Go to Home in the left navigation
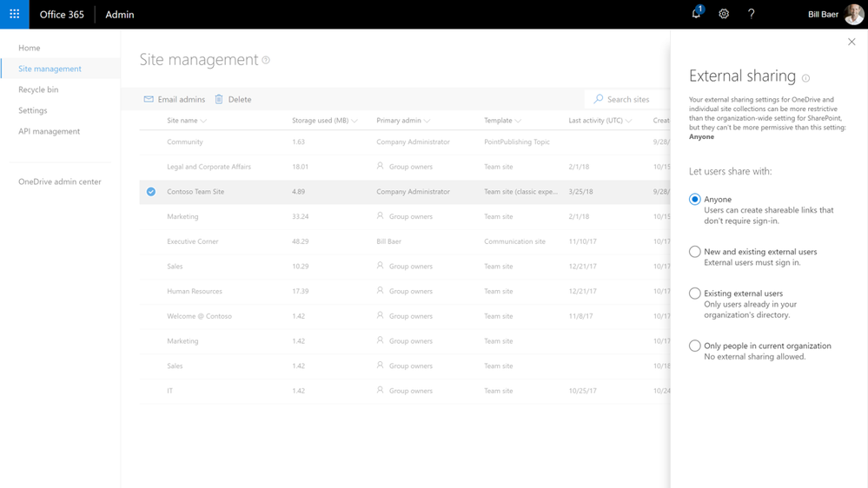The image size is (868, 488). pos(30,48)
